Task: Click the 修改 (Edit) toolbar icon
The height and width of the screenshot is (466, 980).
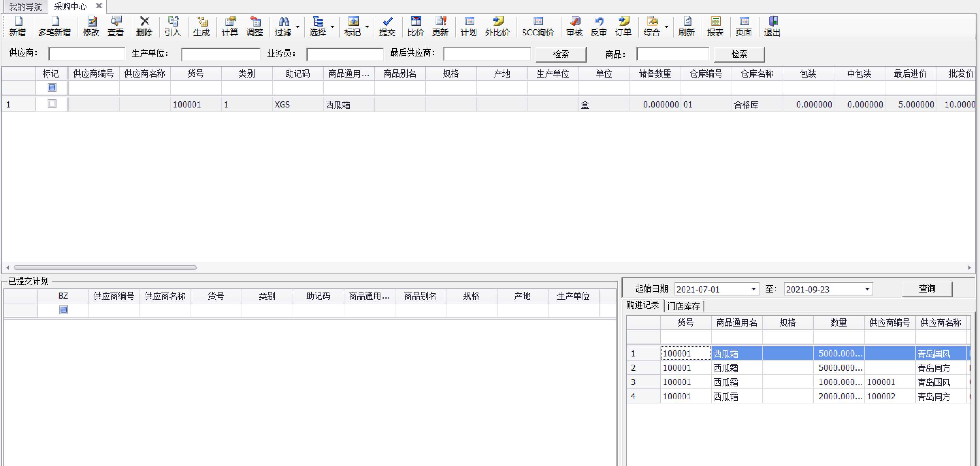Action: pos(91,26)
